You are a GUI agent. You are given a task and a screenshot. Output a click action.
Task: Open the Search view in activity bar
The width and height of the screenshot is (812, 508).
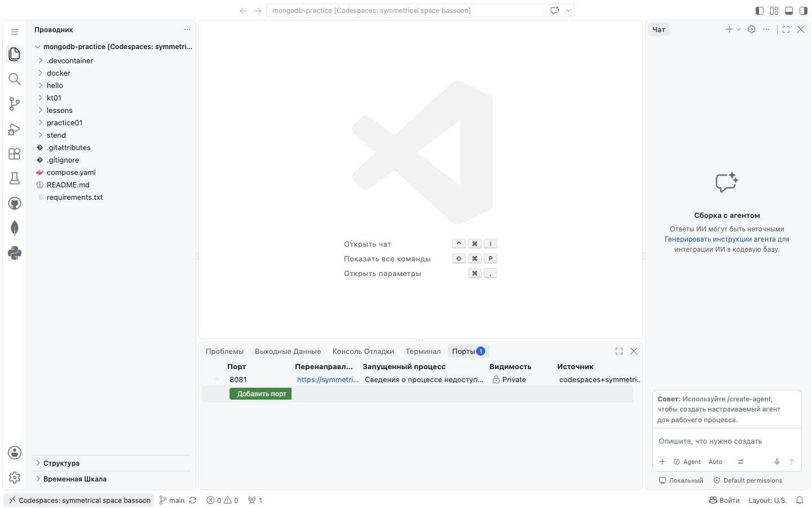click(x=15, y=79)
